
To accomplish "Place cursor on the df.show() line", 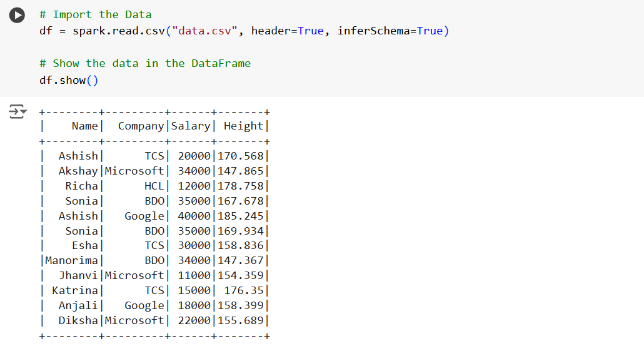I will [68, 80].
